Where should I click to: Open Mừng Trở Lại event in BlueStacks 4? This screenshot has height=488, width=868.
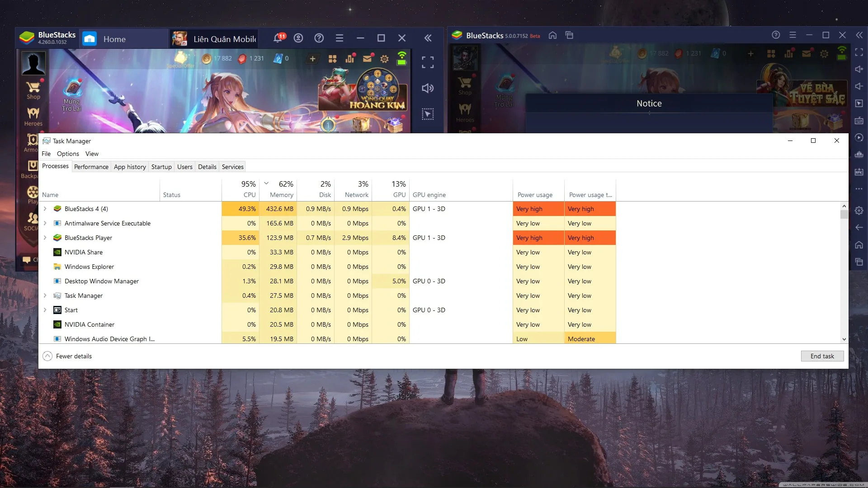point(72,95)
